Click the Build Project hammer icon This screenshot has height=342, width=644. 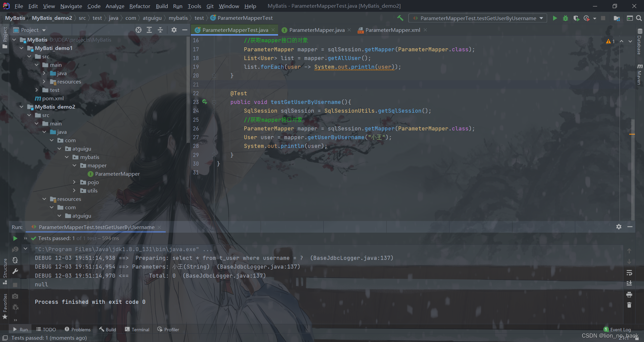tap(400, 18)
